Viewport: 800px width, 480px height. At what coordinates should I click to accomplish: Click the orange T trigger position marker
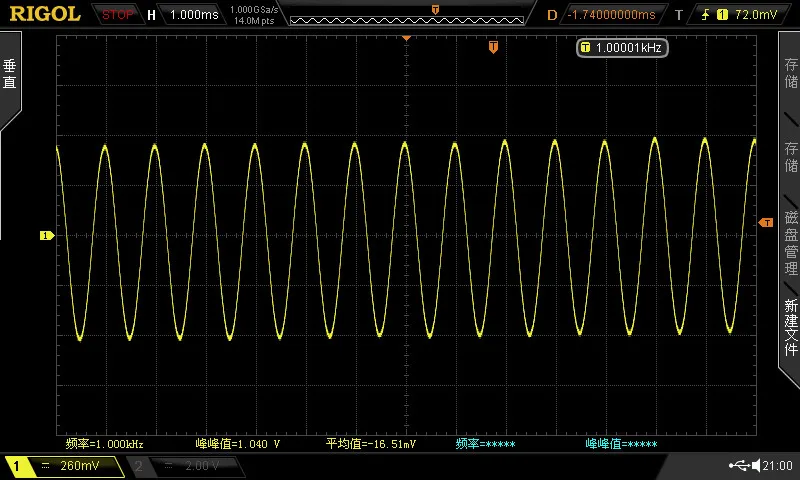pos(493,47)
